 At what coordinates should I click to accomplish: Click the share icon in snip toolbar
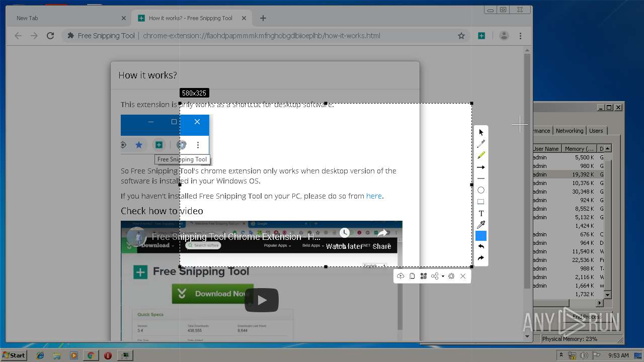coord(435,276)
